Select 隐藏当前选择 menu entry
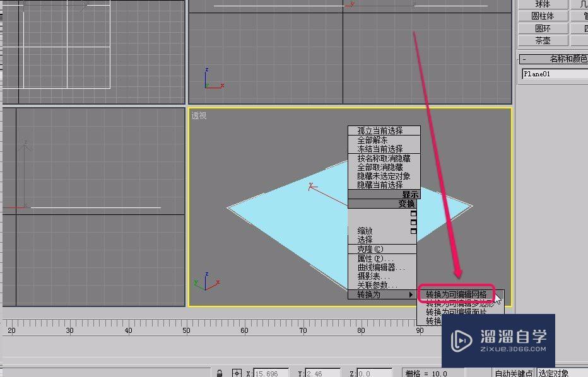The width and height of the screenshot is (588, 377). pos(384,185)
